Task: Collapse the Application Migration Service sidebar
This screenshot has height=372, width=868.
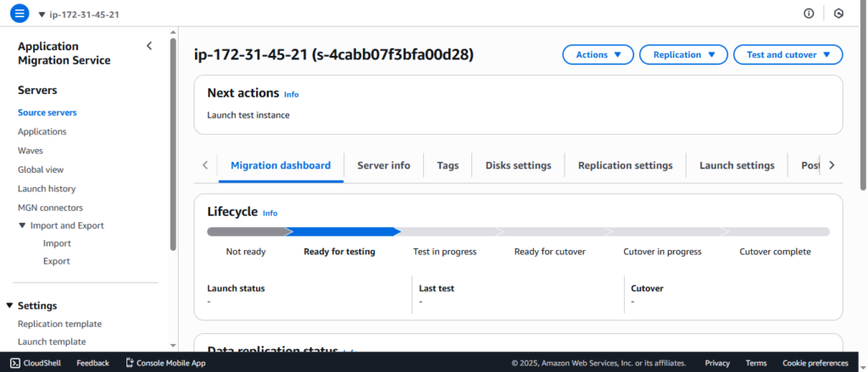Action: coord(149,46)
